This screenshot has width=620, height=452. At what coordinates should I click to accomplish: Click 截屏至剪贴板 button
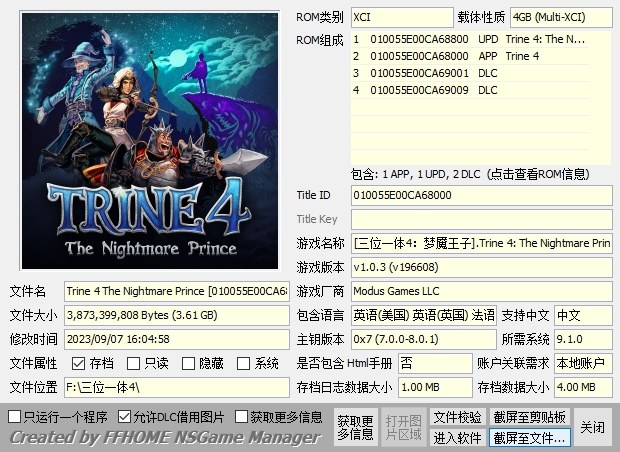click(x=529, y=417)
